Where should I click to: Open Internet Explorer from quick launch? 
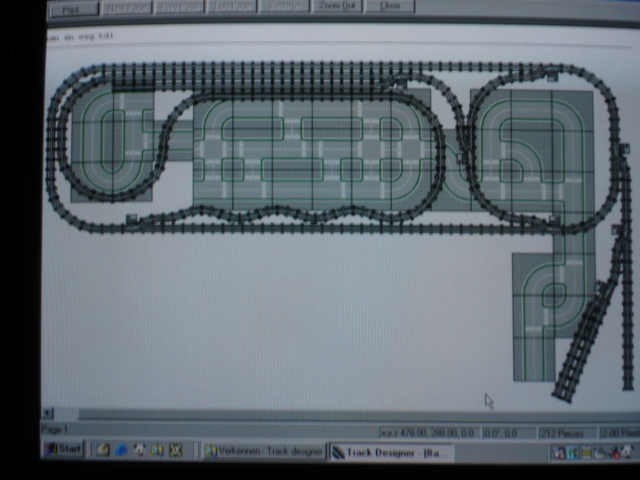click(121, 450)
